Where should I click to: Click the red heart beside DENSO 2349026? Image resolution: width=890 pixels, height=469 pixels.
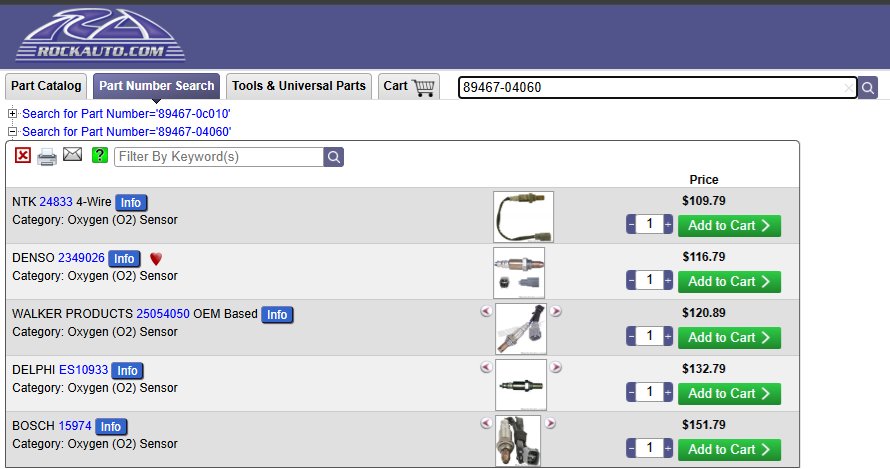tap(156, 259)
